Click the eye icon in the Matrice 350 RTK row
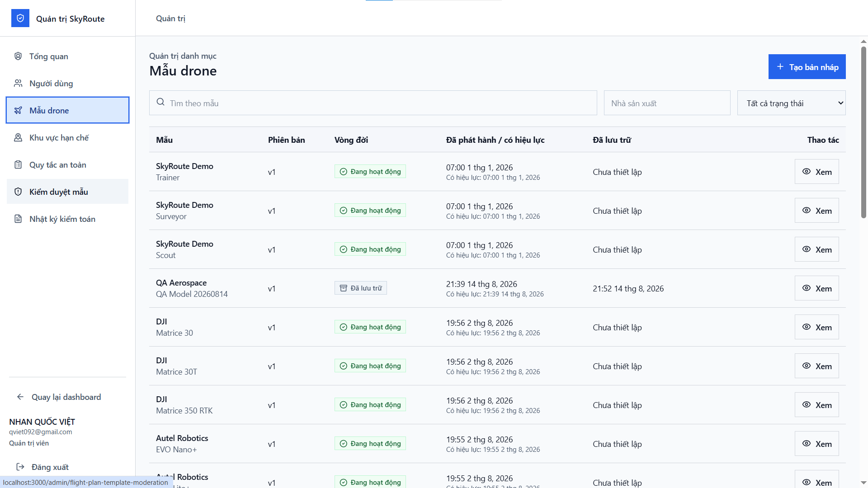The width and height of the screenshot is (868, 488). click(x=807, y=404)
